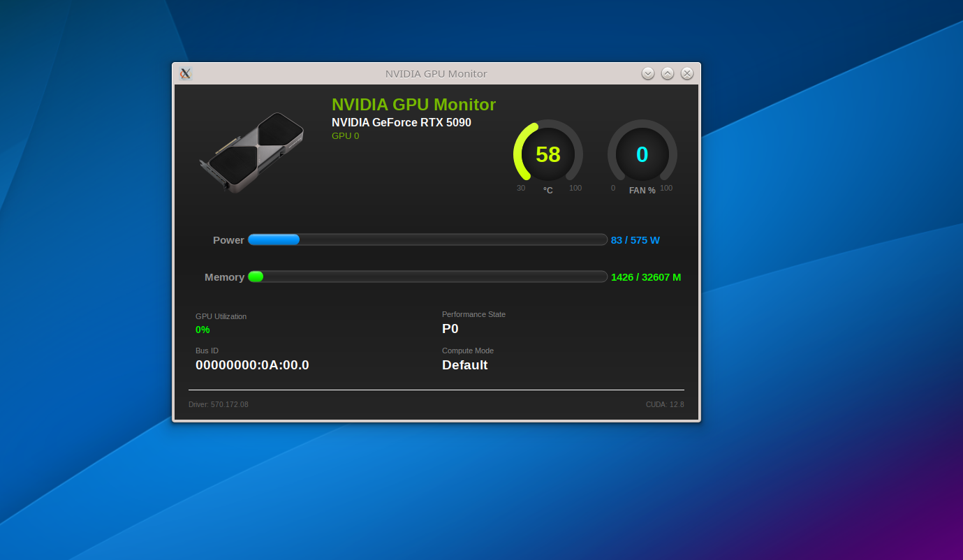This screenshot has width=963, height=560.
Task: Click the Bus ID label
Action: [x=207, y=351]
